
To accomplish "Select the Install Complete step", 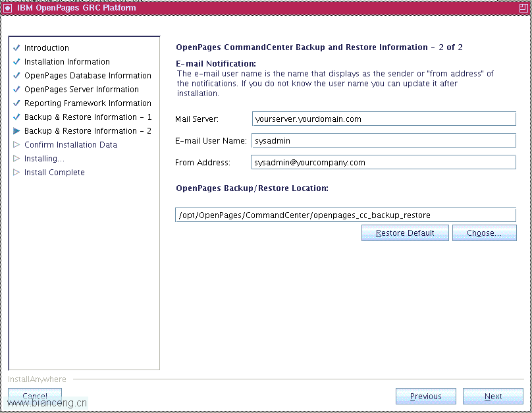I will [x=54, y=173].
